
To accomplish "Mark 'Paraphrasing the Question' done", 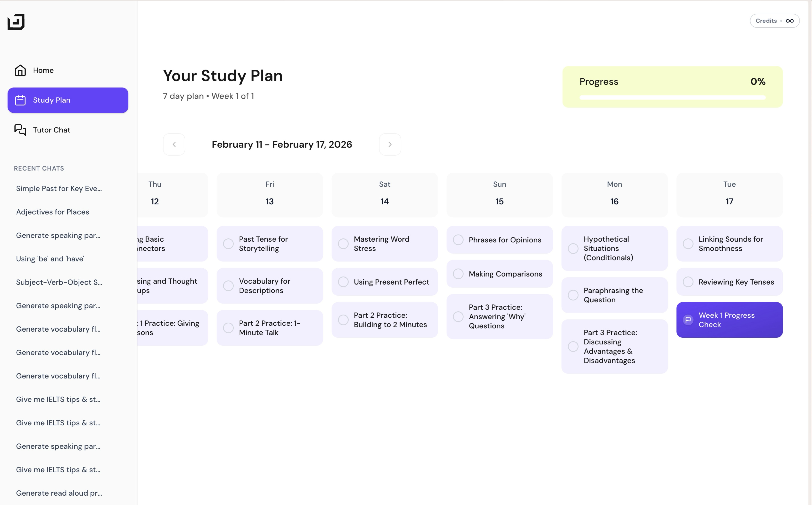I will point(573,295).
